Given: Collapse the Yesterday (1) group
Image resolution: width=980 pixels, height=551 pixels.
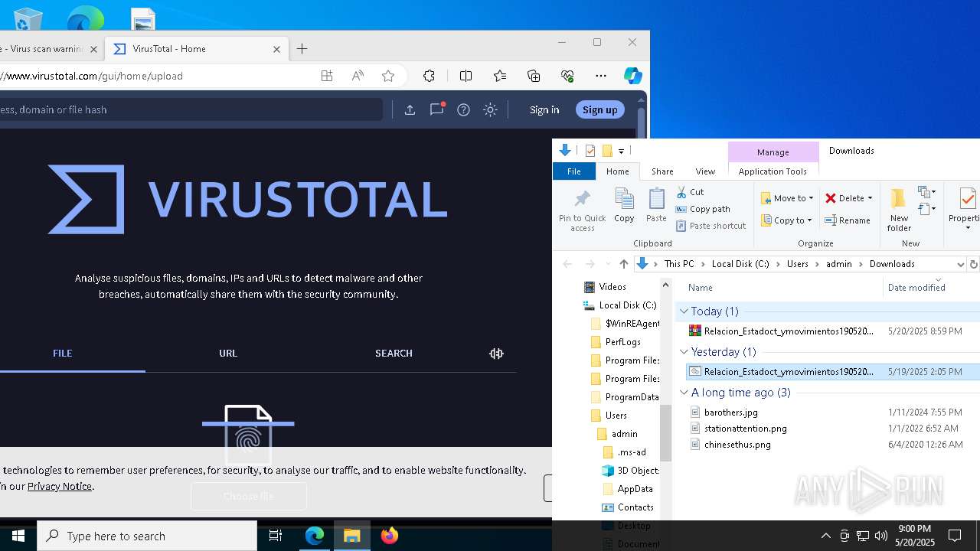Looking at the screenshot, I should pos(684,352).
